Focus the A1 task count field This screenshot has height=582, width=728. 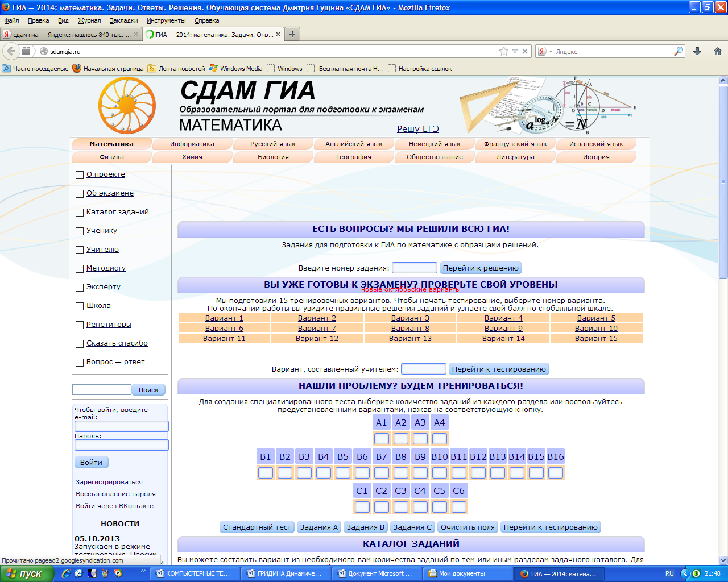[382, 438]
